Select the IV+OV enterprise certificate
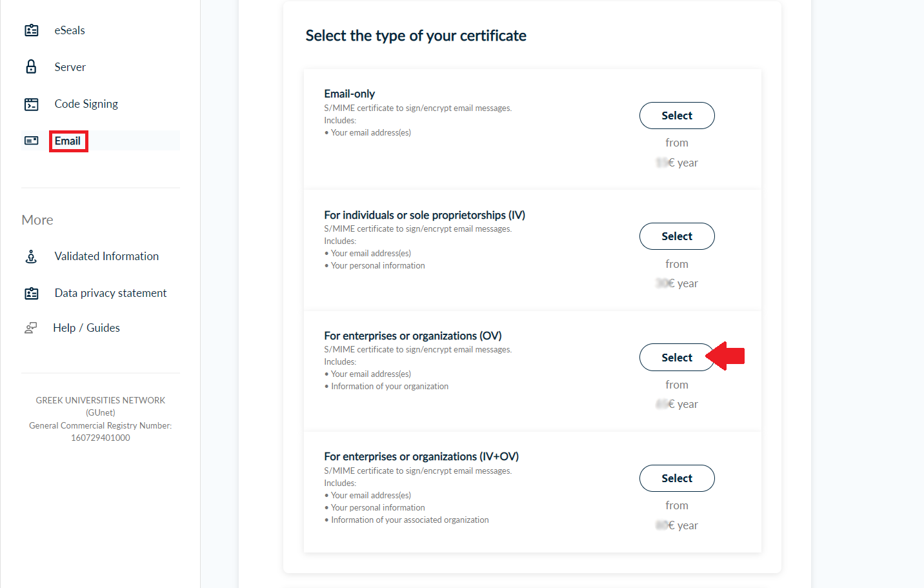This screenshot has width=924, height=588. click(x=676, y=478)
